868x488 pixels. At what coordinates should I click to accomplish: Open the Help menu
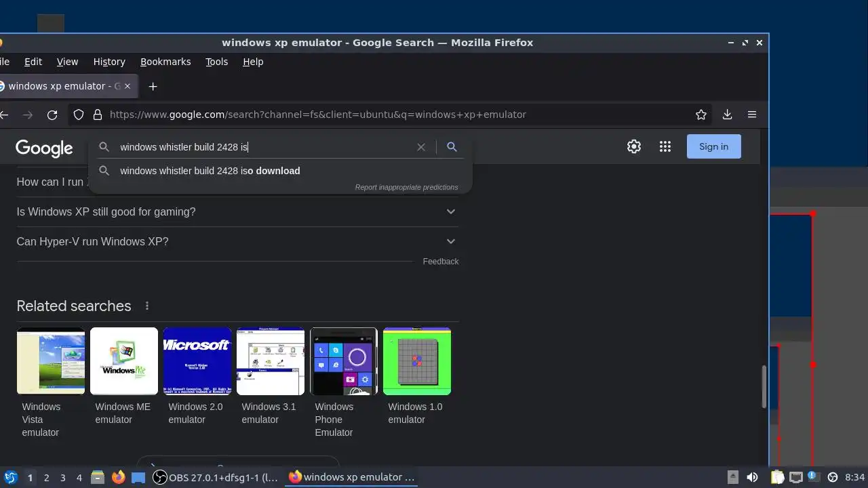coord(253,62)
